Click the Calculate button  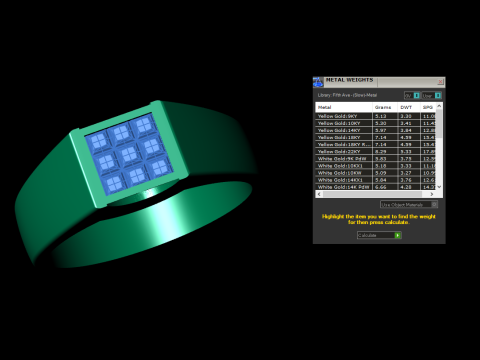(x=379, y=235)
